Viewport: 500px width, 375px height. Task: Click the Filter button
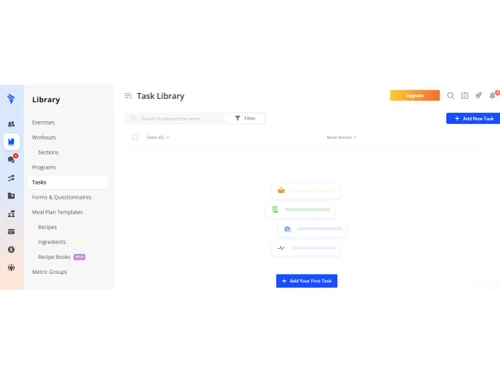coord(245,118)
